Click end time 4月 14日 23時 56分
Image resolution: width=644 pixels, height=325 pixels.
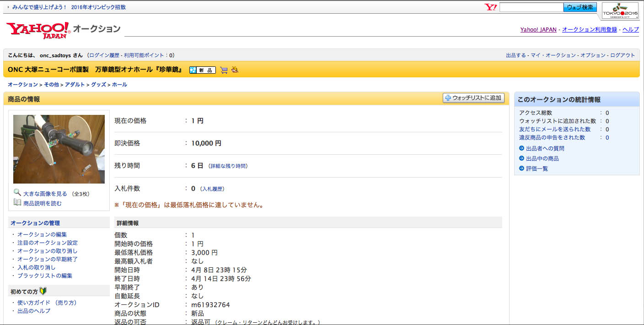coord(221,279)
